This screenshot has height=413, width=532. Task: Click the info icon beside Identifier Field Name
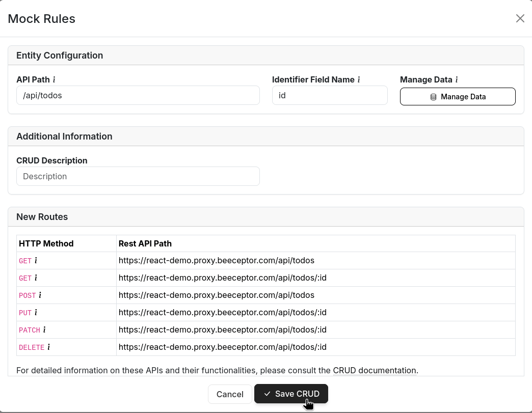(358, 79)
